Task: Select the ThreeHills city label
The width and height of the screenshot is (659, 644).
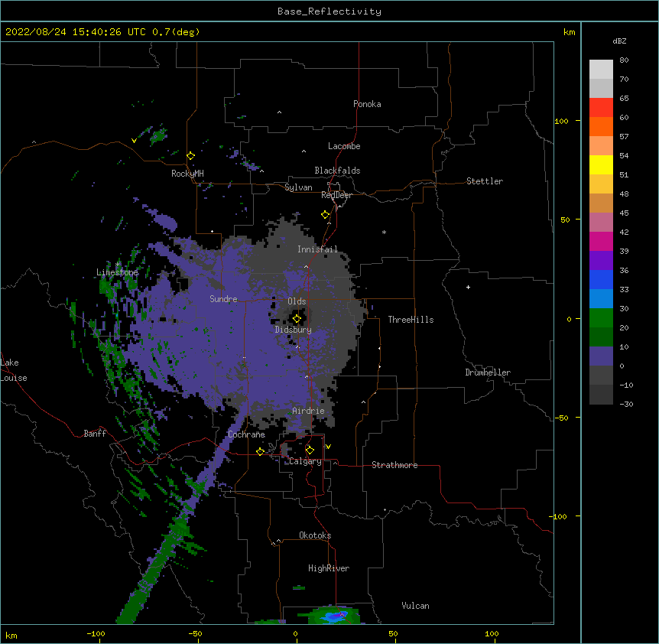Action: click(x=411, y=320)
